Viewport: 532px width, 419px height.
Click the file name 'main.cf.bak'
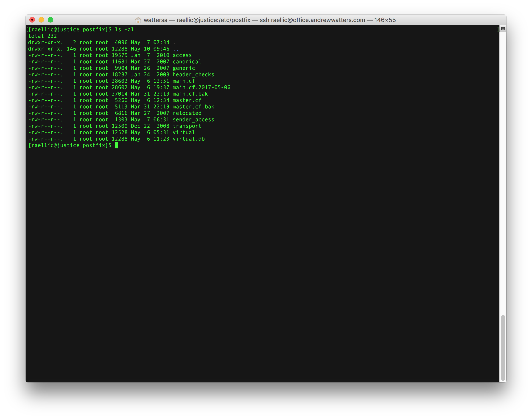click(x=190, y=94)
